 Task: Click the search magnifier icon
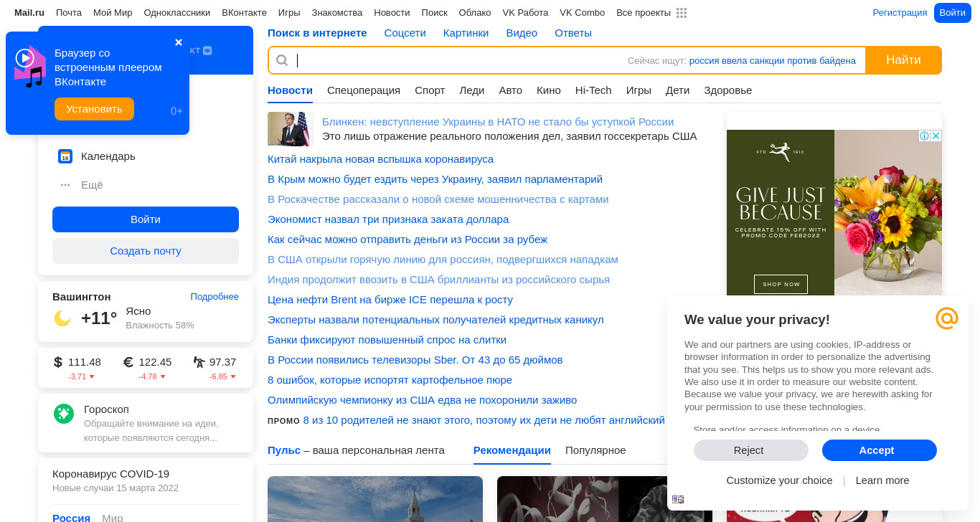(282, 60)
